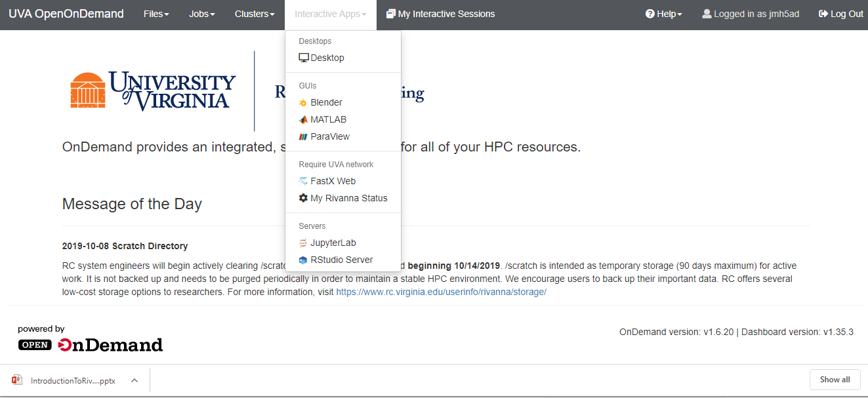The image size is (868, 398).
Task: Click the Blender icon in dropdown
Action: [x=303, y=103]
